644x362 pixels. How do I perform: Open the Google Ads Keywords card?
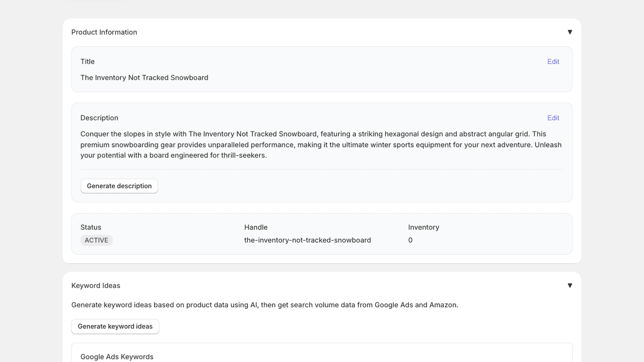point(116,356)
